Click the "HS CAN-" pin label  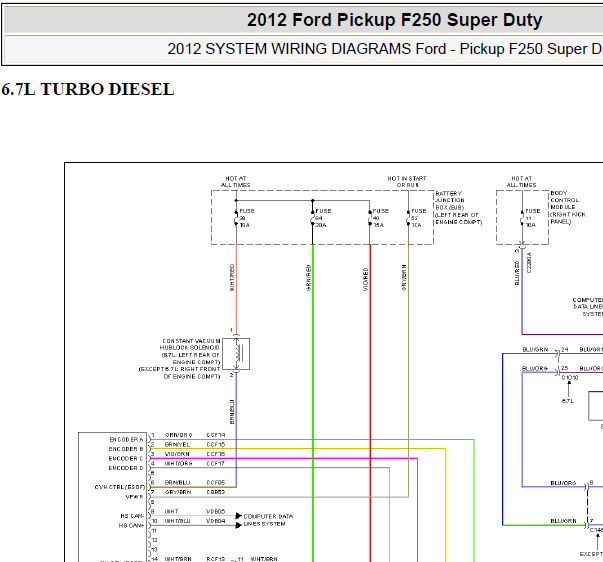point(132,516)
